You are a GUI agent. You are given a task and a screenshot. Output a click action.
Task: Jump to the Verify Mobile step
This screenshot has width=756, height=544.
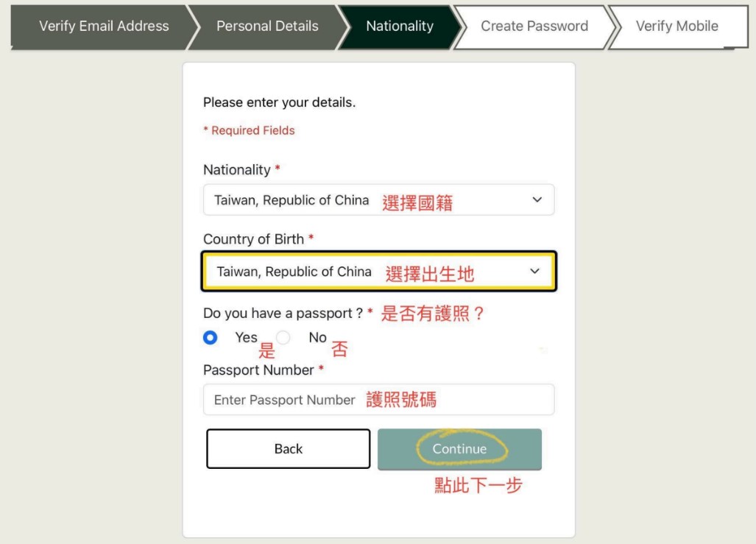tap(677, 26)
